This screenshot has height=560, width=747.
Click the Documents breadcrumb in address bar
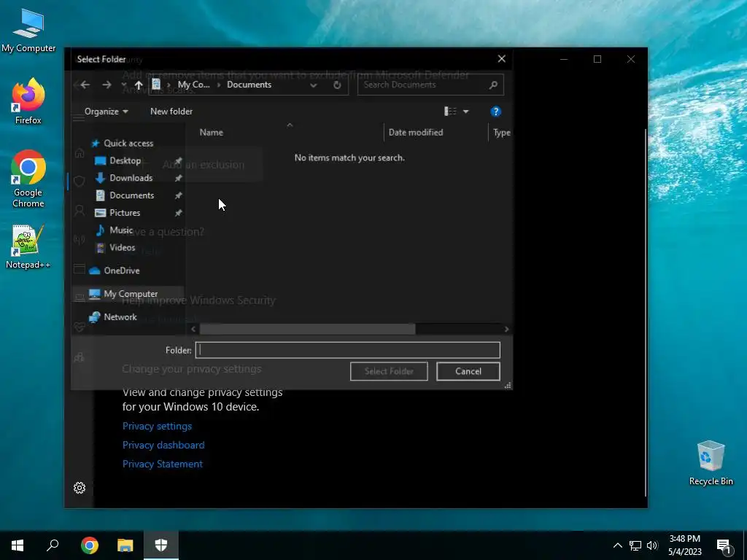click(249, 85)
